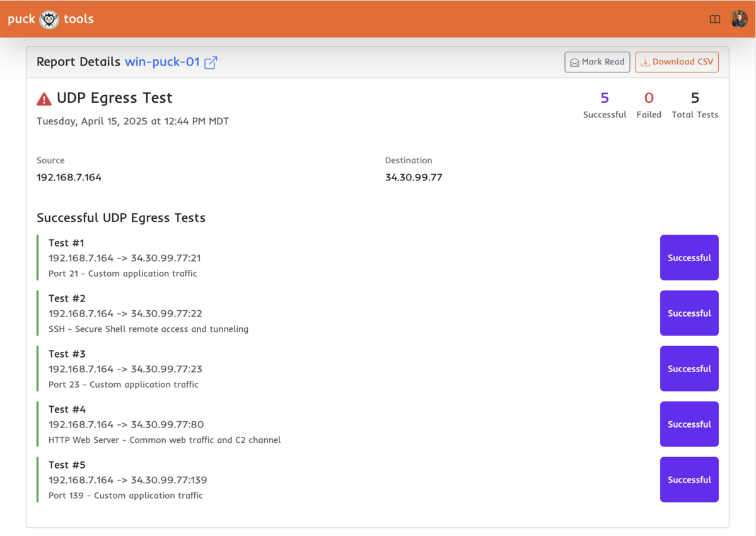
Task: Click the successful tests count 5
Action: pos(604,98)
